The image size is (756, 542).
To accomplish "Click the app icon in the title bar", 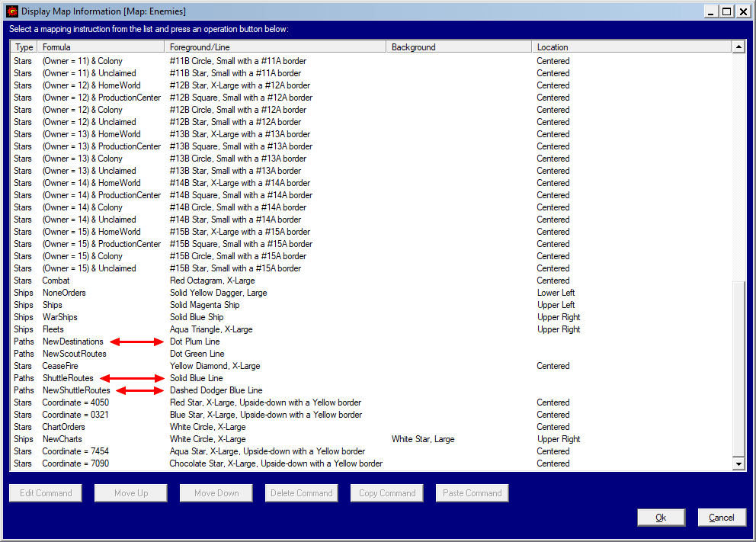I will pos(11,11).
